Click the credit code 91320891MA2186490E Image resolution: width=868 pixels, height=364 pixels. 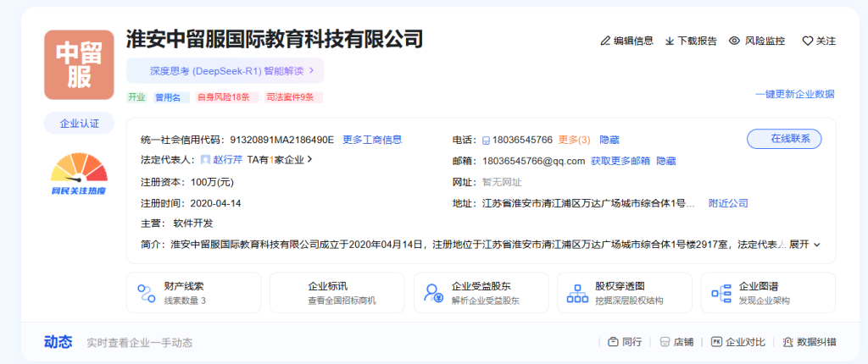tap(281, 140)
